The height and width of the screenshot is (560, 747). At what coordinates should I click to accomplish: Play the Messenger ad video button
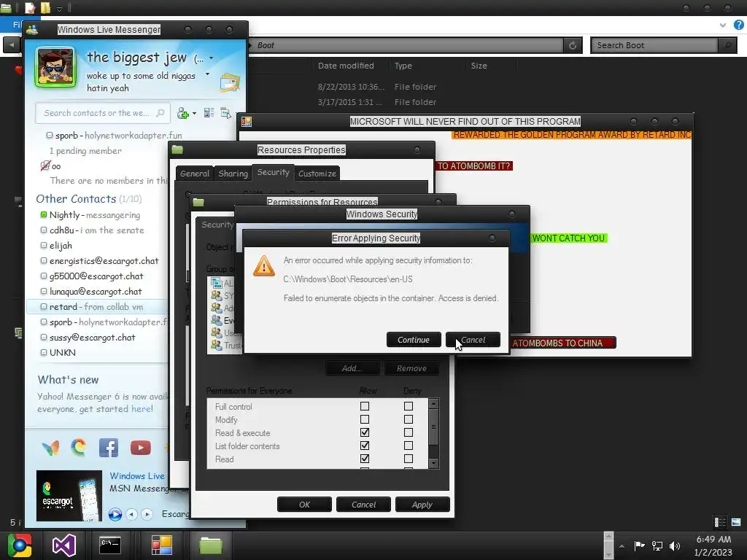pos(115,514)
